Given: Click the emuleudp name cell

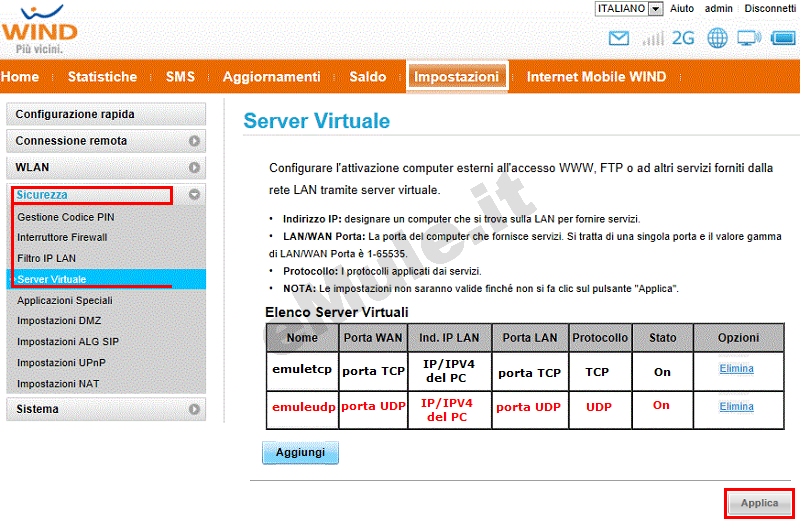Looking at the screenshot, I should pos(302,410).
